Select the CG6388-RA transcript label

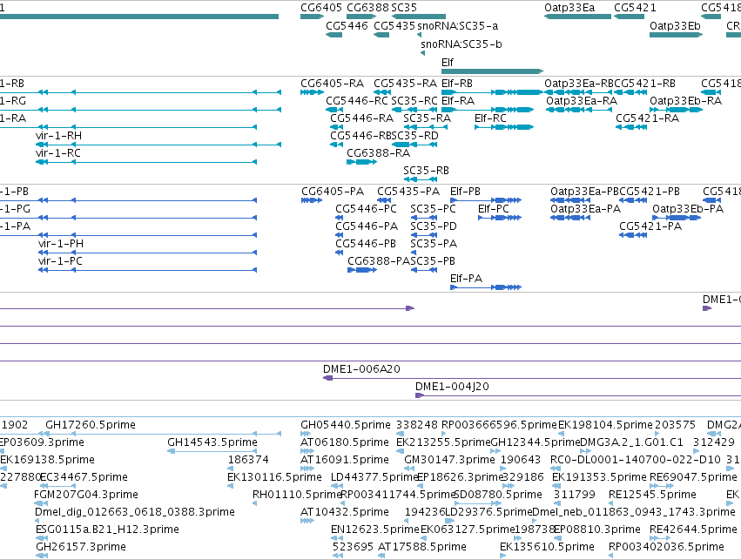[379, 153]
